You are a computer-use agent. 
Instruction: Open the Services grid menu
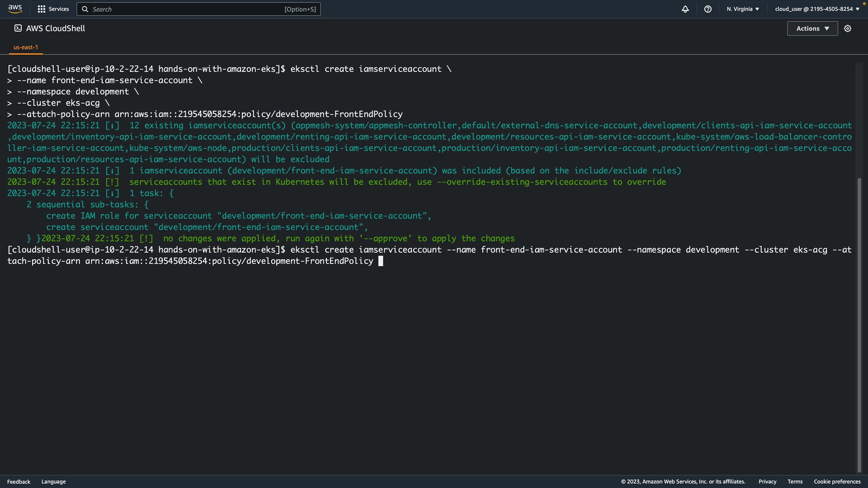point(42,9)
